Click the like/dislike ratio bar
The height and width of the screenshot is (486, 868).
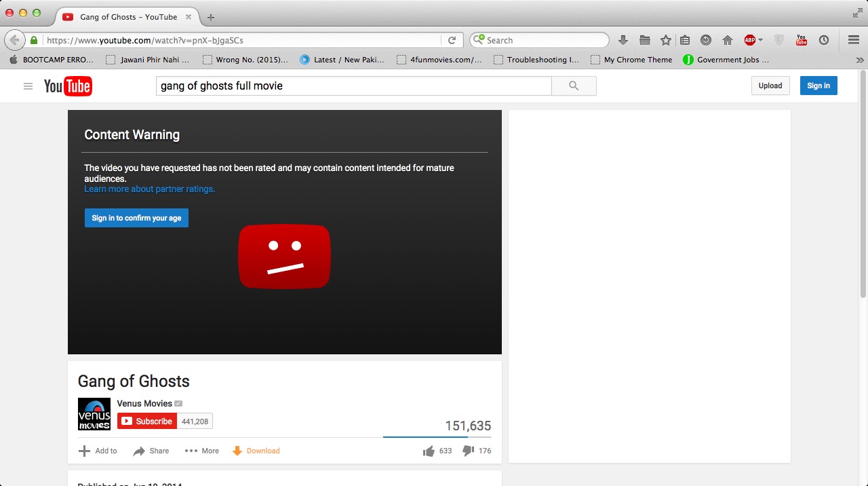tap(437, 437)
